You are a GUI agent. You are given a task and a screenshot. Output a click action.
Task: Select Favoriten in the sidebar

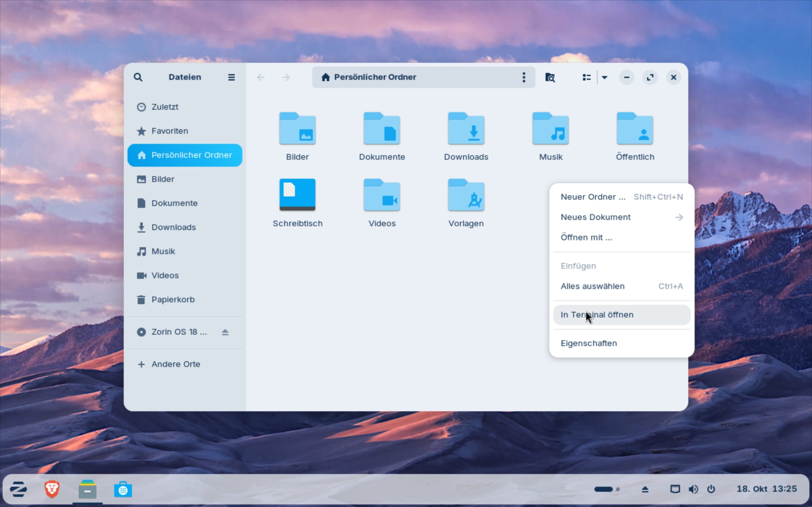coord(169,131)
